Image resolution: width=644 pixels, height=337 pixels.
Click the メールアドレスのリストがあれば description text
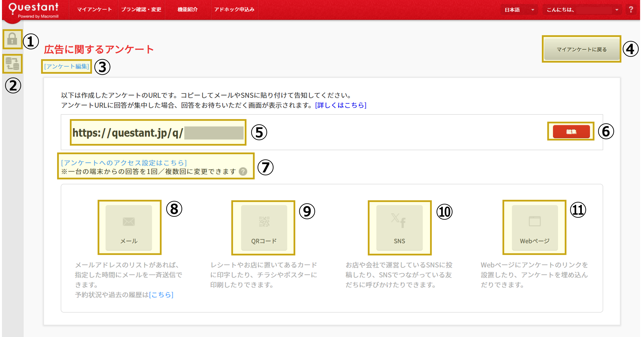pos(129,275)
